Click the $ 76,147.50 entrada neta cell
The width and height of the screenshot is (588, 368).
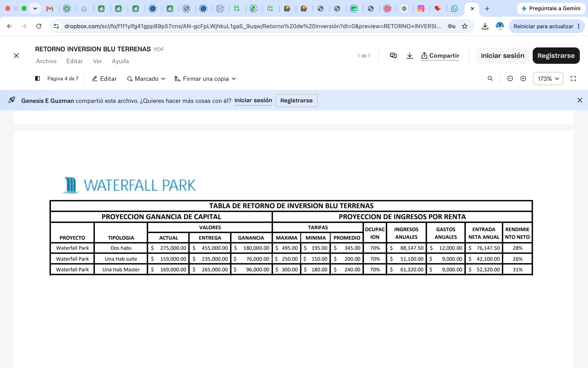click(x=484, y=248)
